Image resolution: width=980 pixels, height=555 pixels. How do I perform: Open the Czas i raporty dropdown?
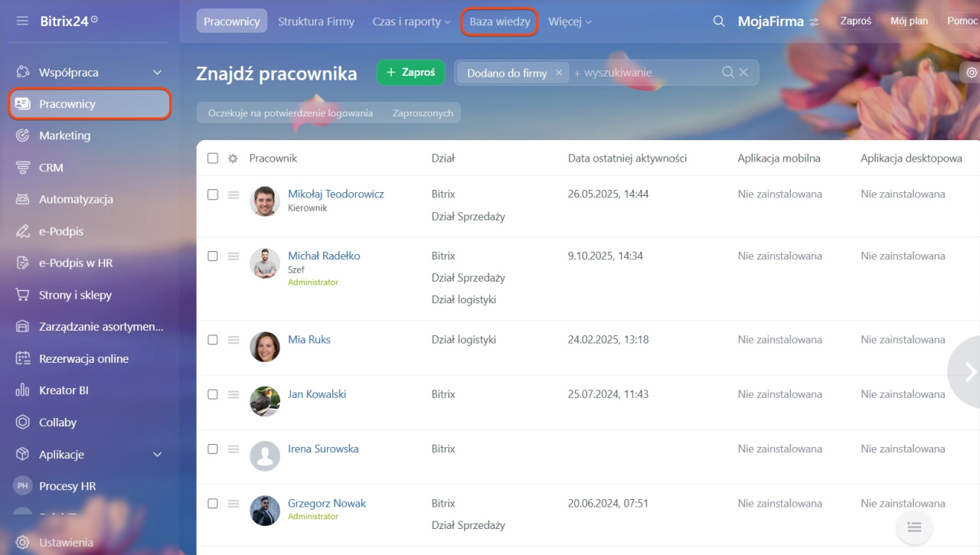tap(411, 21)
